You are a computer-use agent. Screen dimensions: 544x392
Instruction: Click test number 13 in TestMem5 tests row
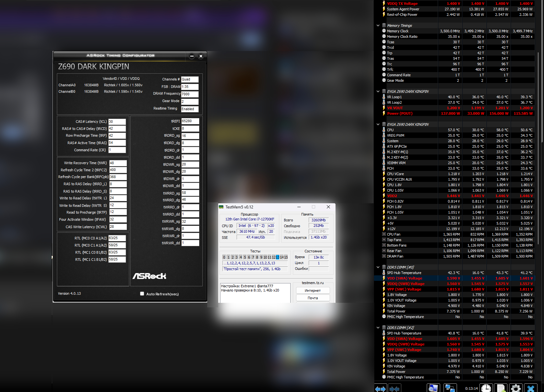click(277, 257)
